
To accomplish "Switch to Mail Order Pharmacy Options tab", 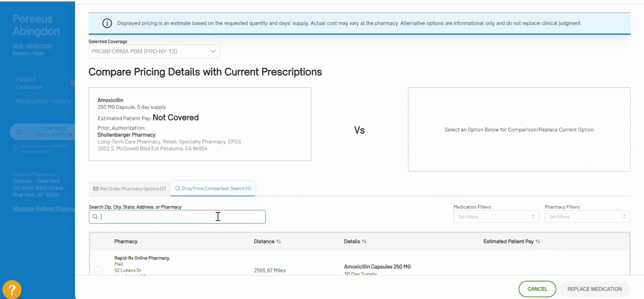I will click(130, 189).
